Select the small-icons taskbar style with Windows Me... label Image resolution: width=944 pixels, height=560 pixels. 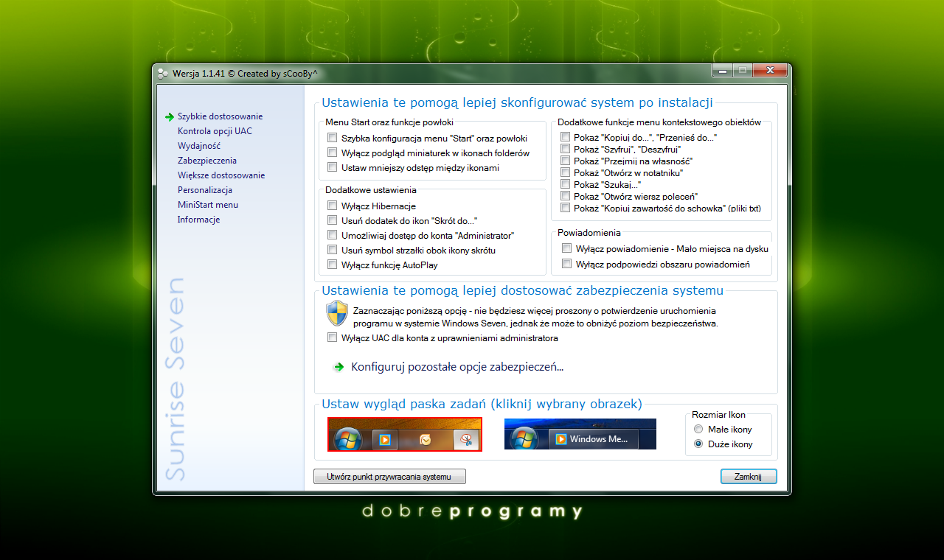tap(580, 434)
